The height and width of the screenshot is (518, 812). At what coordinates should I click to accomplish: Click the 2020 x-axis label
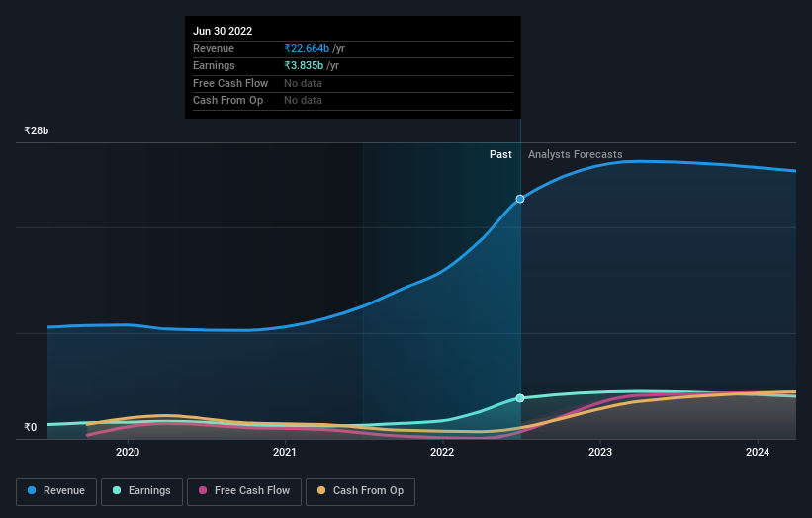coord(128,452)
